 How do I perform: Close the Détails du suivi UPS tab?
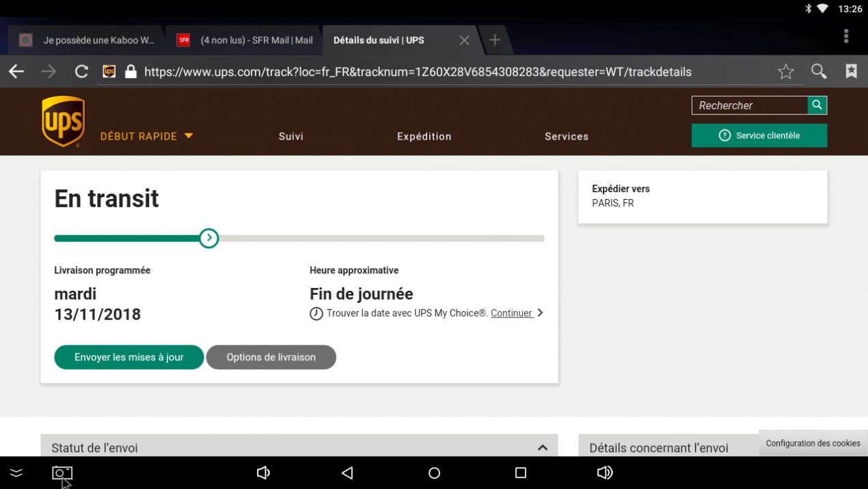464,40
